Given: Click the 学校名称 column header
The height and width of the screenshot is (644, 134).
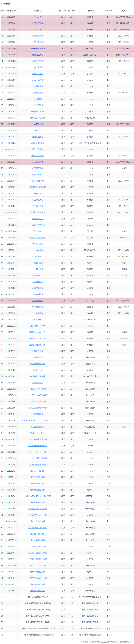Looking at the screenshot, I should 38,11.
